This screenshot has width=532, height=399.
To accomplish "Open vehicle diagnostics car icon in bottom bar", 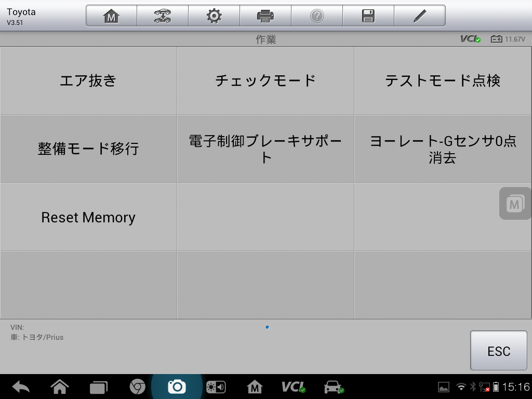I will coord(334,387).
